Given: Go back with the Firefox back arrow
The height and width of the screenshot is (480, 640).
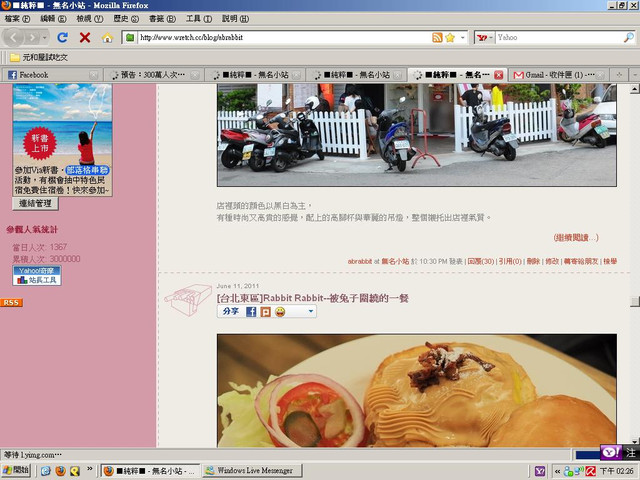Looking at the screenshot, I should coord(14,38).
